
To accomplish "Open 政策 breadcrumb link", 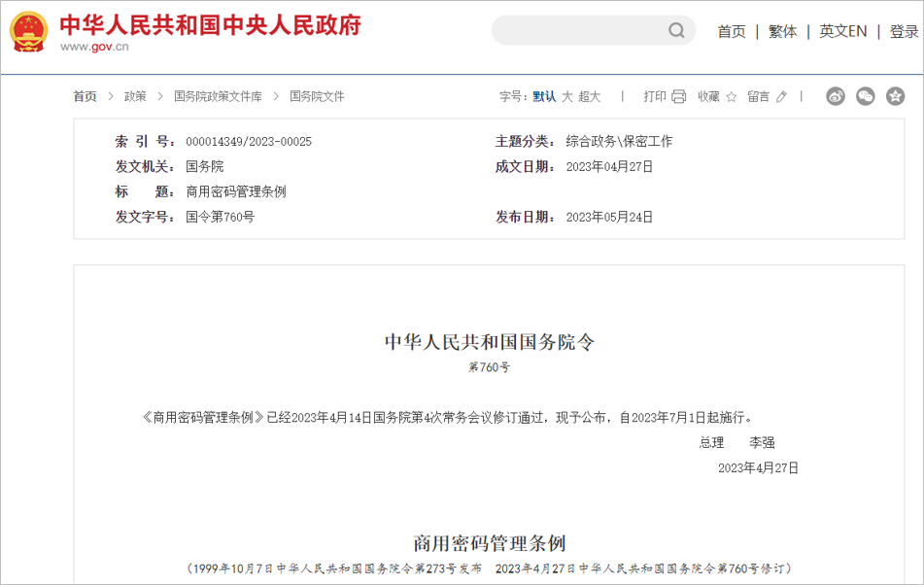I will click(135, 96).
